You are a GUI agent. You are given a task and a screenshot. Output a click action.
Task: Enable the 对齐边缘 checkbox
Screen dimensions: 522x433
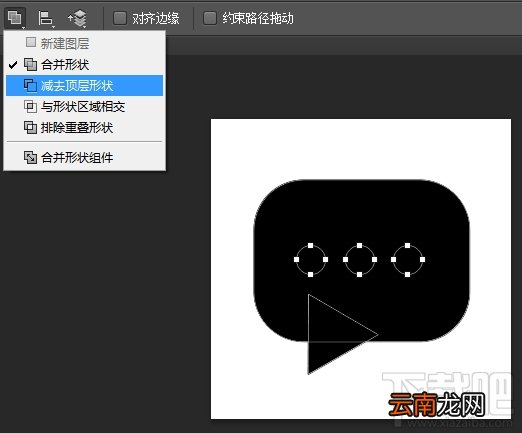[x=120, y=18]
